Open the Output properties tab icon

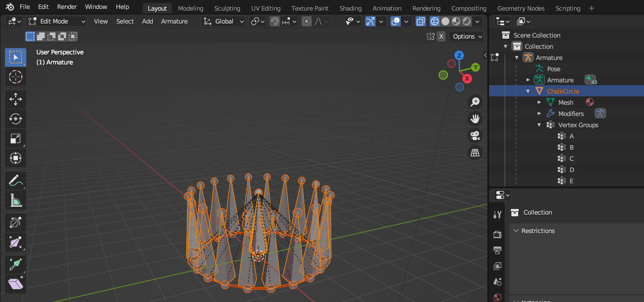[x=497, y=250]
